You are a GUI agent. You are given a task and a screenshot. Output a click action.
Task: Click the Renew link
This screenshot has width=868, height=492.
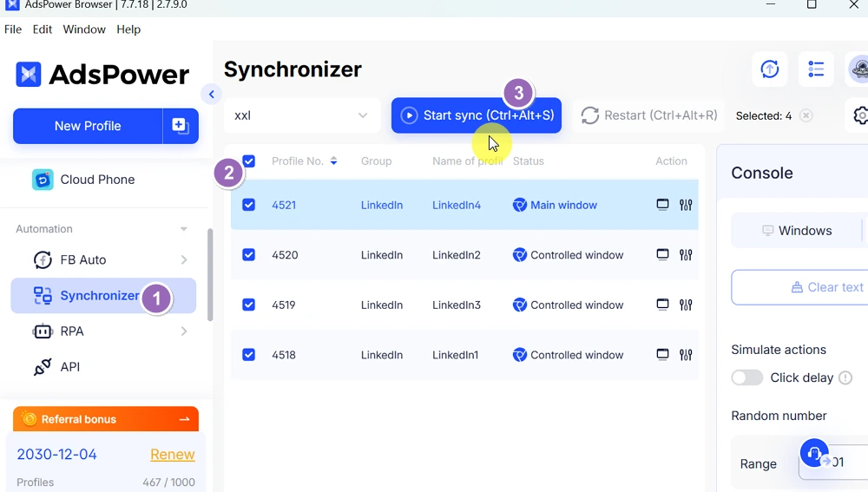pyautogui.click(x=172, y=455)
